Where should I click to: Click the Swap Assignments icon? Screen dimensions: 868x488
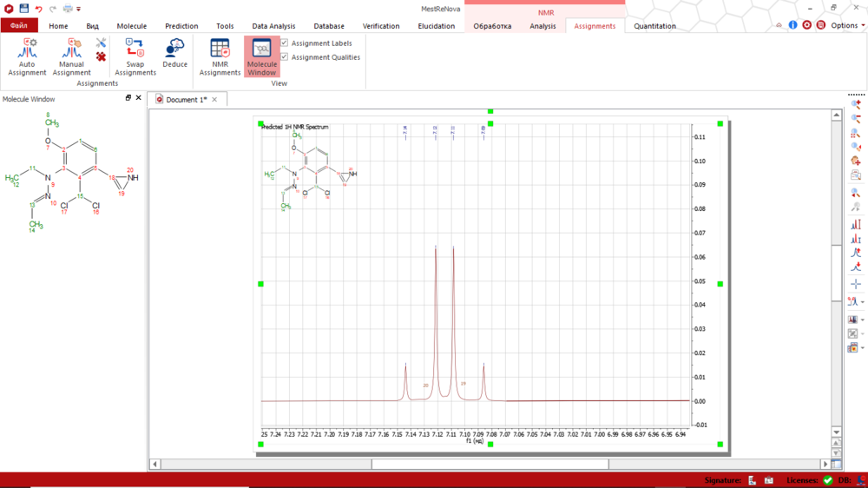[x=135, y=57]
